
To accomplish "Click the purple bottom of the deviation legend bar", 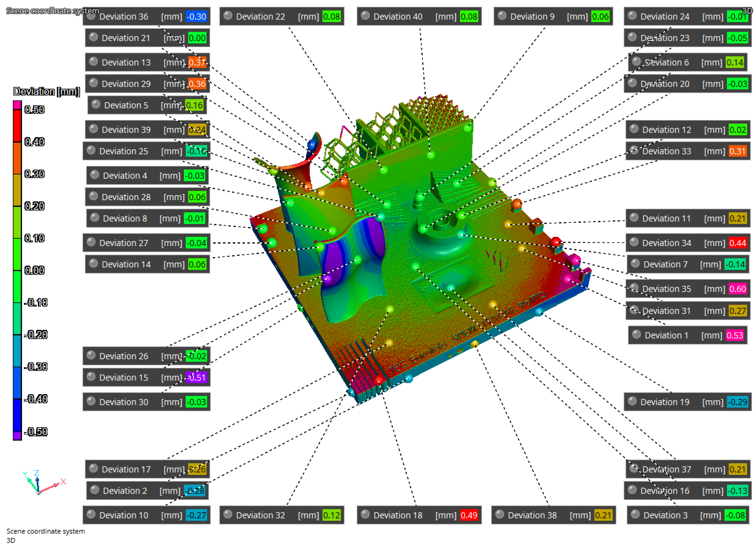I will tap(17, 436).
